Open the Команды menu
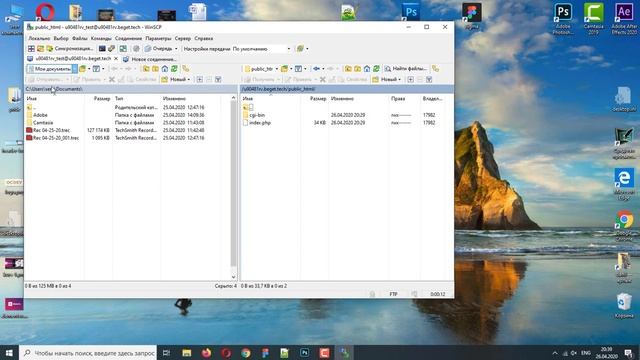640x360 pixels. 101,38
